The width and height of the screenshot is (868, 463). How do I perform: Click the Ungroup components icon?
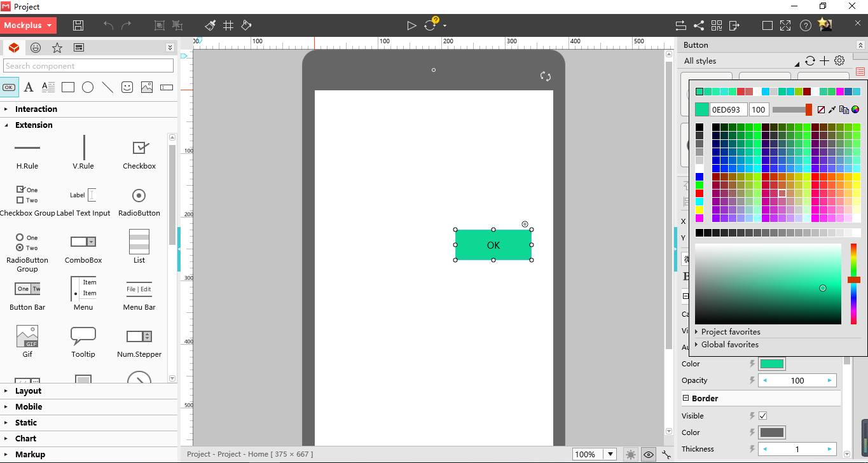pos(177,25)
